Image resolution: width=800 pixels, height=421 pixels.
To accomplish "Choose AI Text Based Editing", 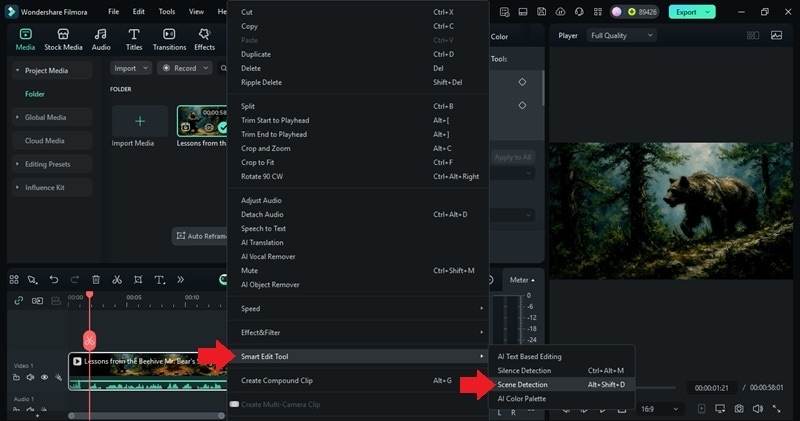I will coord(561,356).
